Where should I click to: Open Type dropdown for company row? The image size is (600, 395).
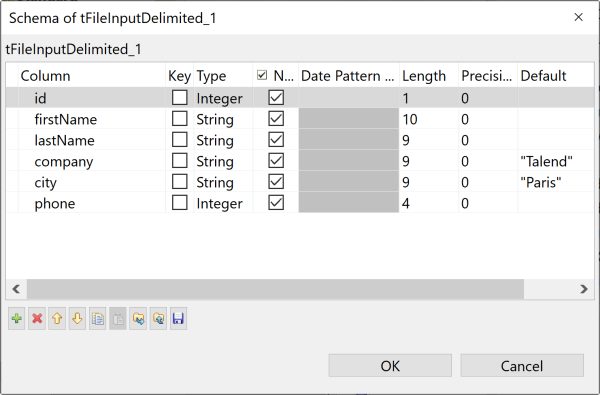pos(223,162)
